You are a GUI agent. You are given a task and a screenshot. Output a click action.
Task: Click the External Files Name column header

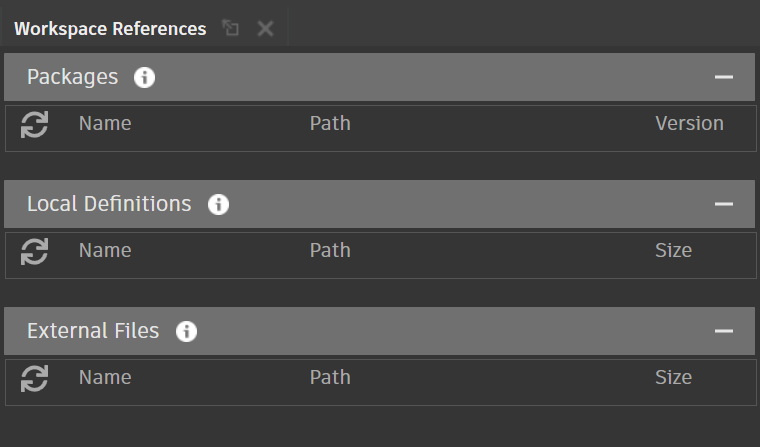(105, 377)
